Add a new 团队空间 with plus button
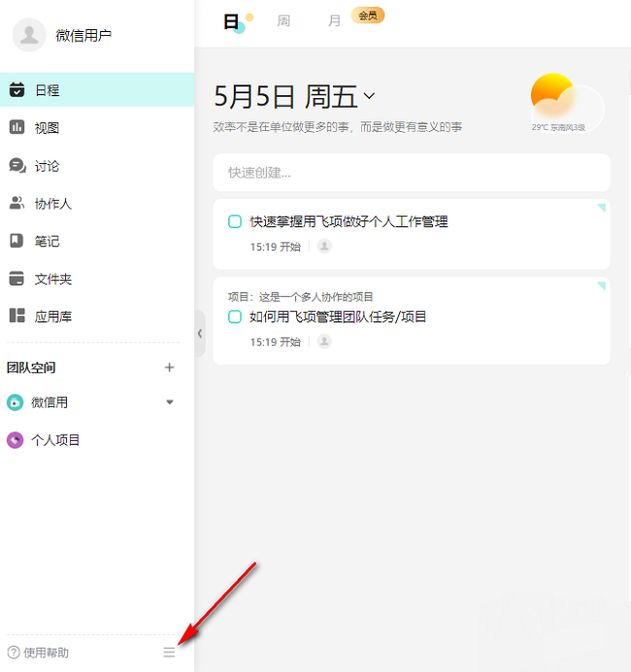Image resolution: width=631 pixels, height=672 pixels. point(170,367)
